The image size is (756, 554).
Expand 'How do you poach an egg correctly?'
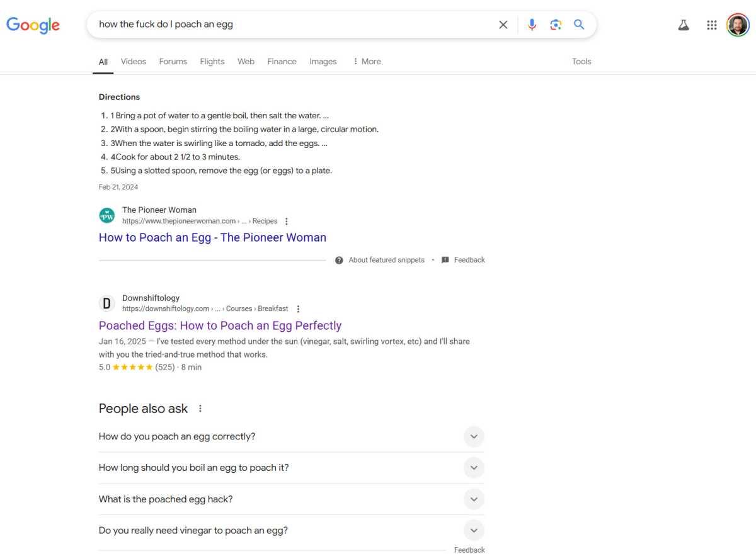[474, 436]
